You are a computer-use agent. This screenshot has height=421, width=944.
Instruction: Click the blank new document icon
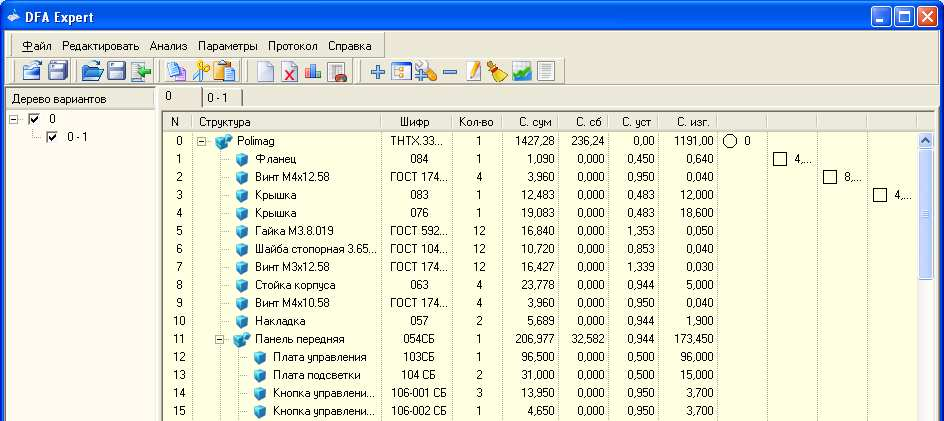pos(266,72)
